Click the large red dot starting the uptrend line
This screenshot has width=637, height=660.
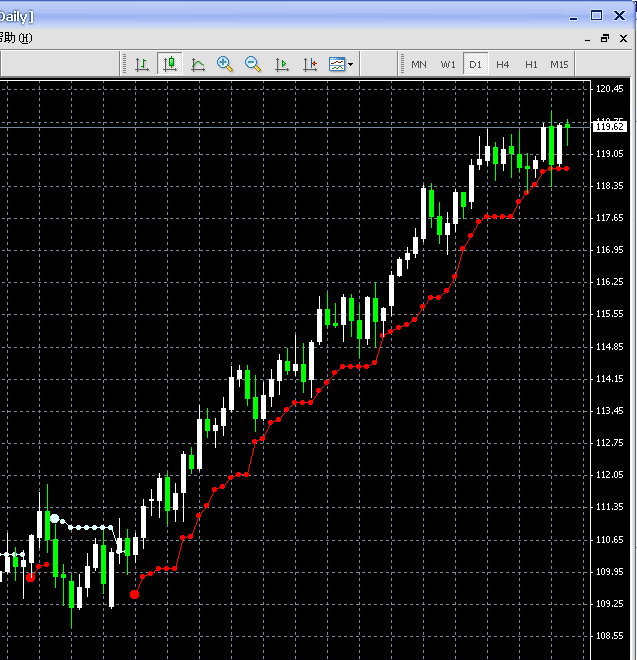coord(134,594)
